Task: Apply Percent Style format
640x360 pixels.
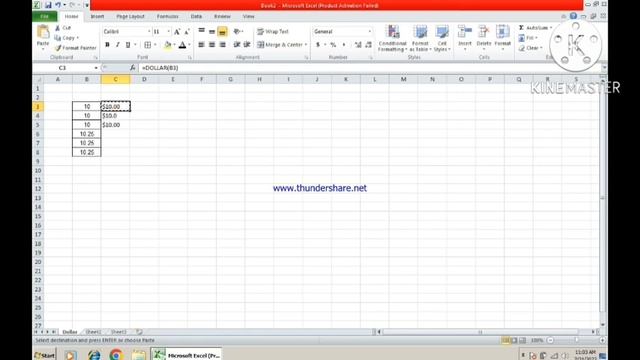Action: coord(333,44)
